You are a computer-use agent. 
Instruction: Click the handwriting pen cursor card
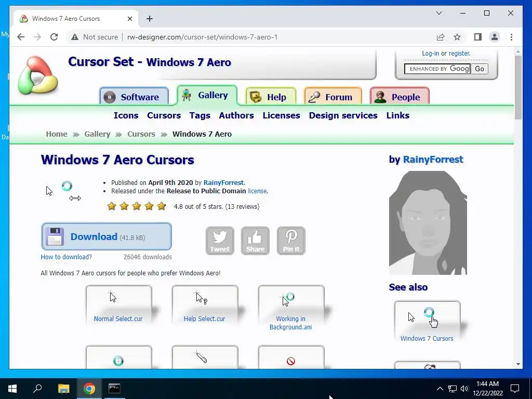click(x=205, y=357)
